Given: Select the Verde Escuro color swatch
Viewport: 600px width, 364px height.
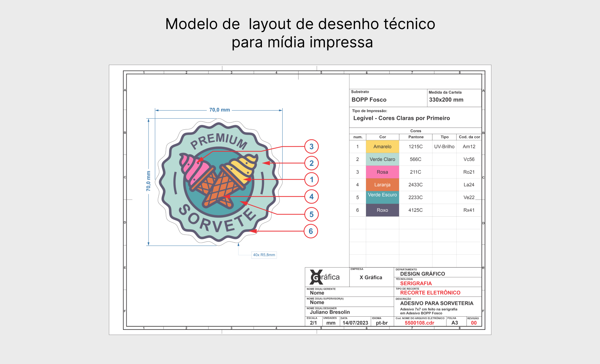Looking at the screenshot, I should (382, 197).
